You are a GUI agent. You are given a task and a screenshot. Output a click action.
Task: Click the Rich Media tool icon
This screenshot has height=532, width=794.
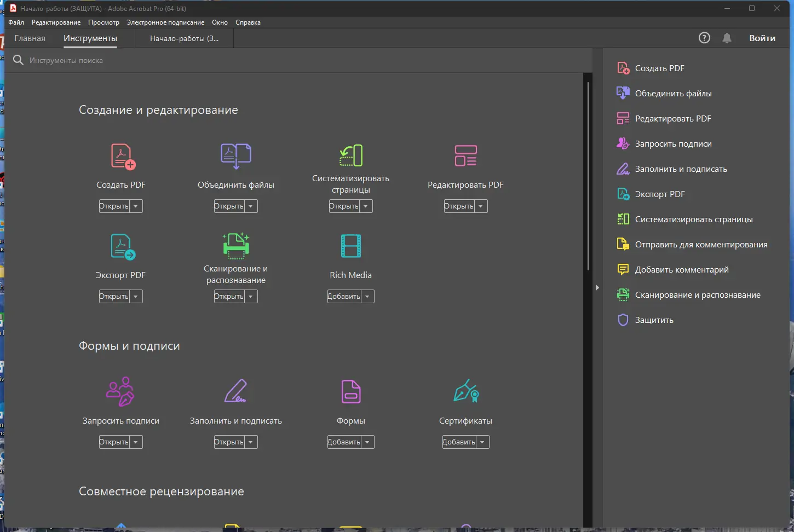tap(350, 245)
